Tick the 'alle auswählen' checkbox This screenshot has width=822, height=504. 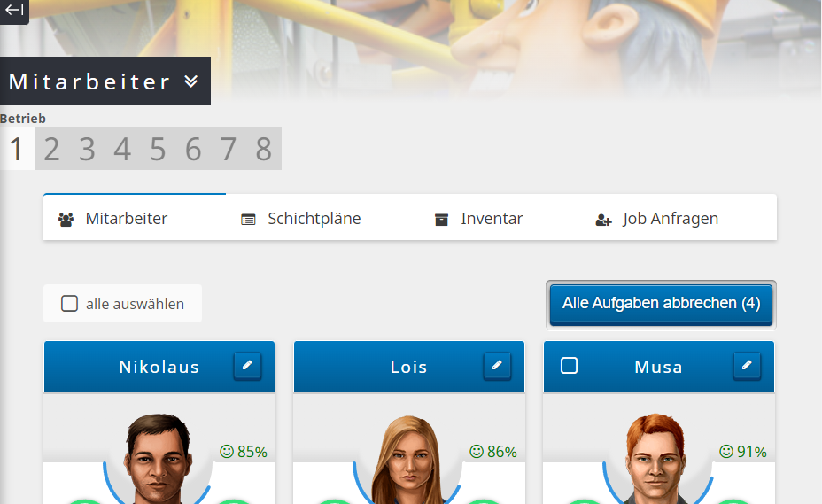pyautogui.click(x=69, y=303)
